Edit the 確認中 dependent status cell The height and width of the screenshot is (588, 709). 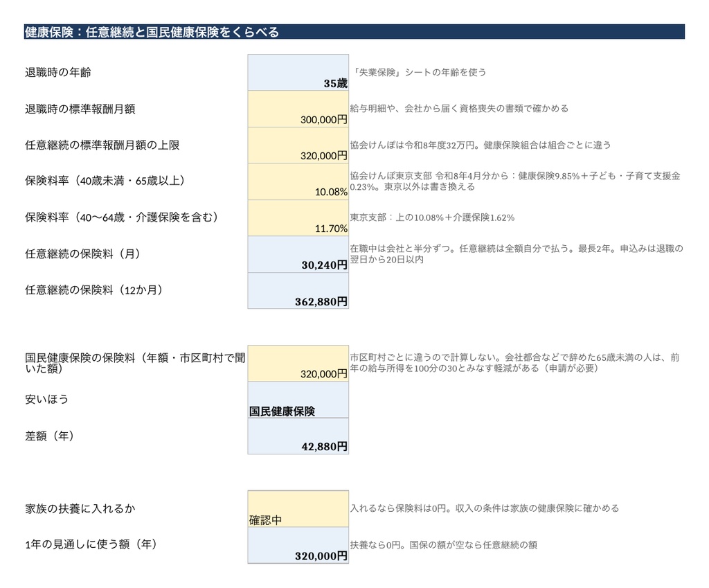click(298, 509)
